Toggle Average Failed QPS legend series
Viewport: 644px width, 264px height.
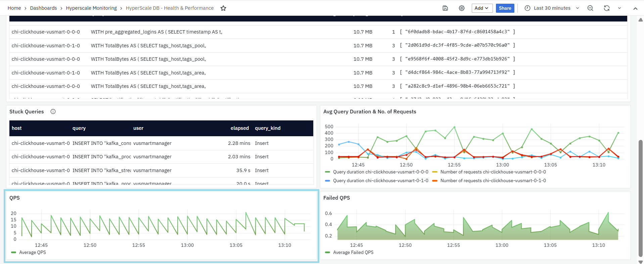(x=353, y=252)
